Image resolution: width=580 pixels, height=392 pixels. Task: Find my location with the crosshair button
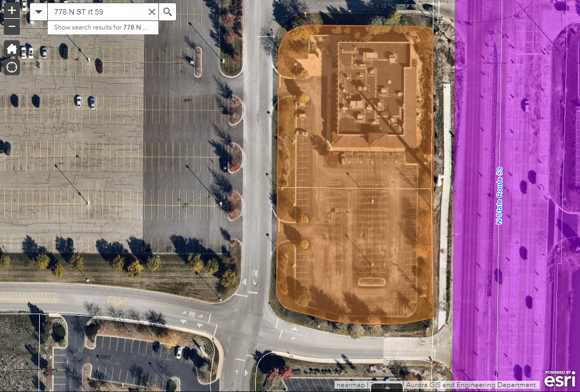(12, 67)
